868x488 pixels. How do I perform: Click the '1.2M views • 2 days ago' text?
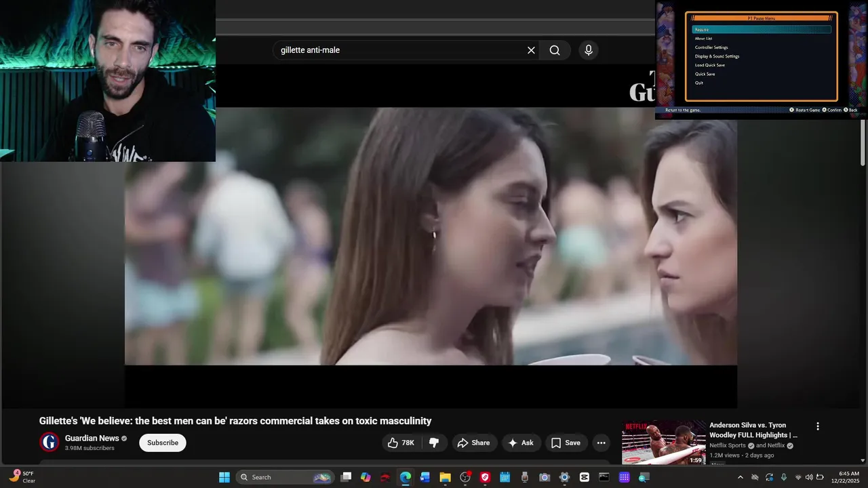pos(742,455)
